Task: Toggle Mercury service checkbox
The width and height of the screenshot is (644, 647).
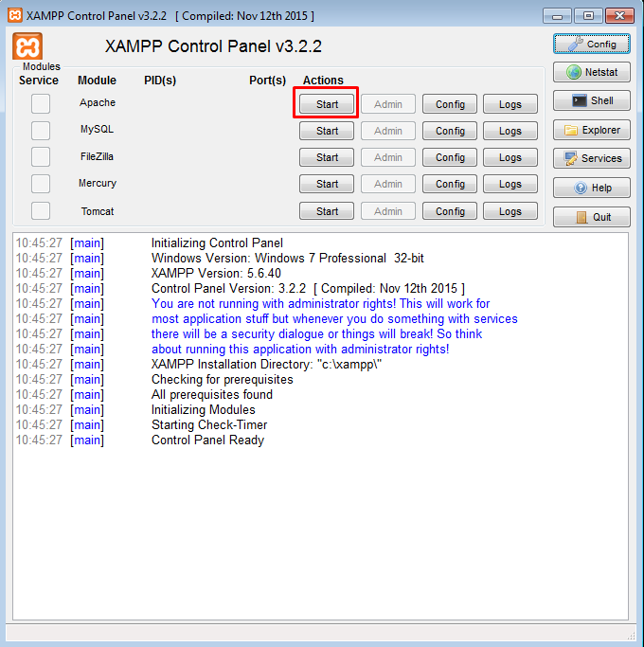Action: click(41, 184)
